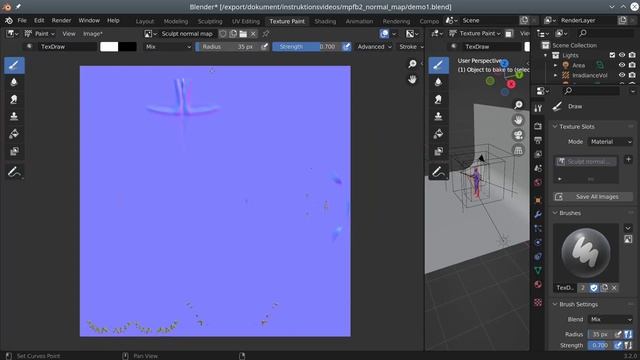Viewport: 640px width, 360px height.
Task: Toggle fake user shield on TexDraw brush
Action: (593, 288)
